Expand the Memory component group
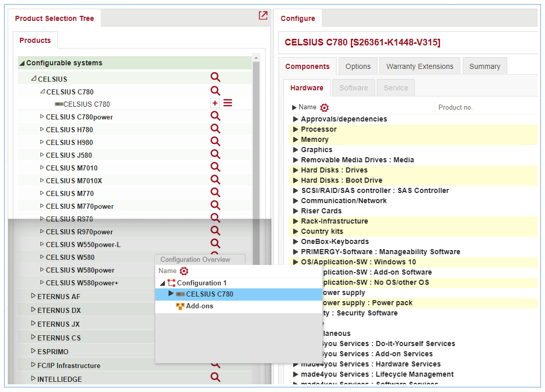Image resolution: width=545 pixels, height=392 pixels. tap(295, 139)
